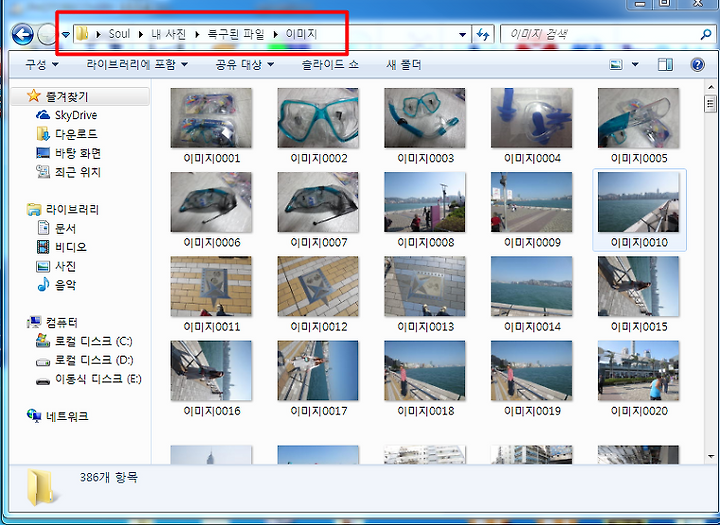Open 이동식 디스크 (E:)
This screenshot has width=720, height=525.
click(x=98, y=379)
